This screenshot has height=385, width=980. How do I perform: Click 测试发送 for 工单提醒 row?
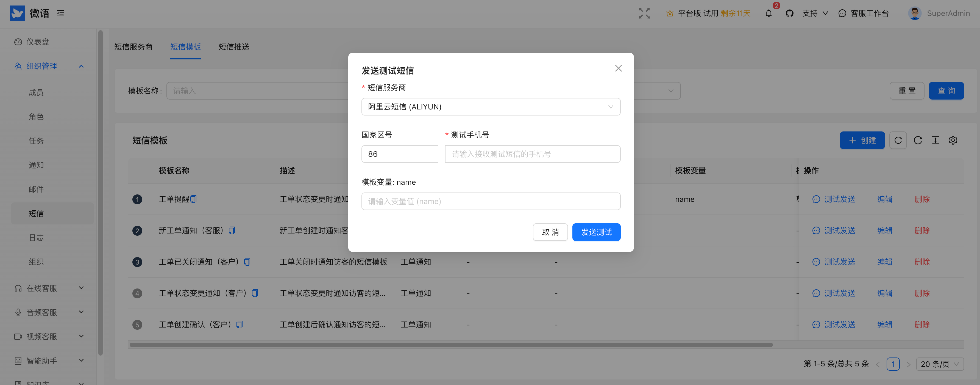(834, 199)
